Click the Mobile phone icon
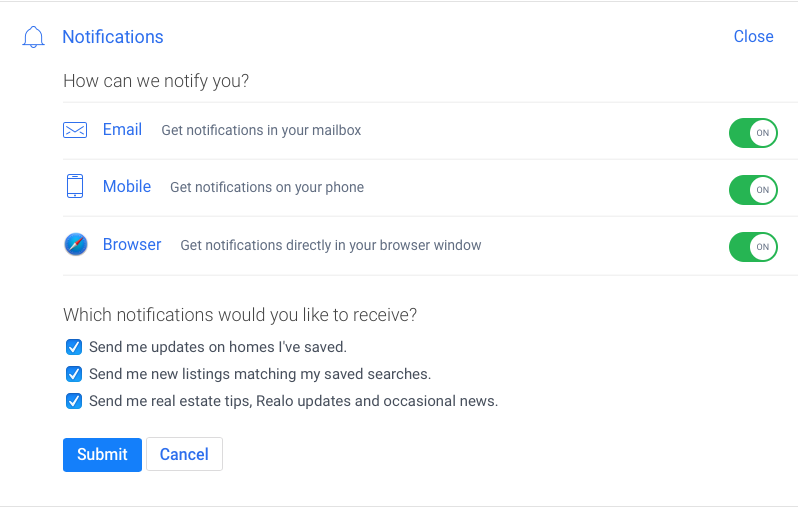Viewport: 798px width, 508px height. pyautogui.click(x=75, y=186)
